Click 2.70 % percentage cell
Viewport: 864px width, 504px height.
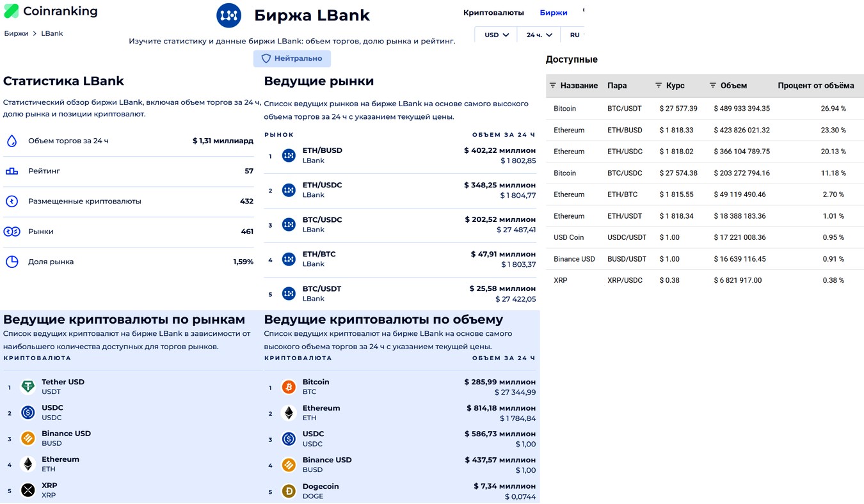coord(833,194)
